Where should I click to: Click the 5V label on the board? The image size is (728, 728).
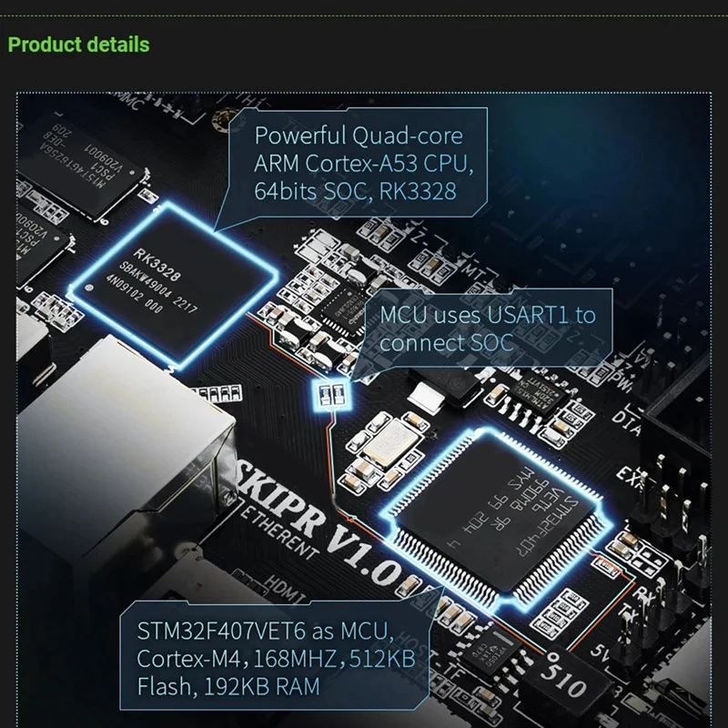coord(601,653)
